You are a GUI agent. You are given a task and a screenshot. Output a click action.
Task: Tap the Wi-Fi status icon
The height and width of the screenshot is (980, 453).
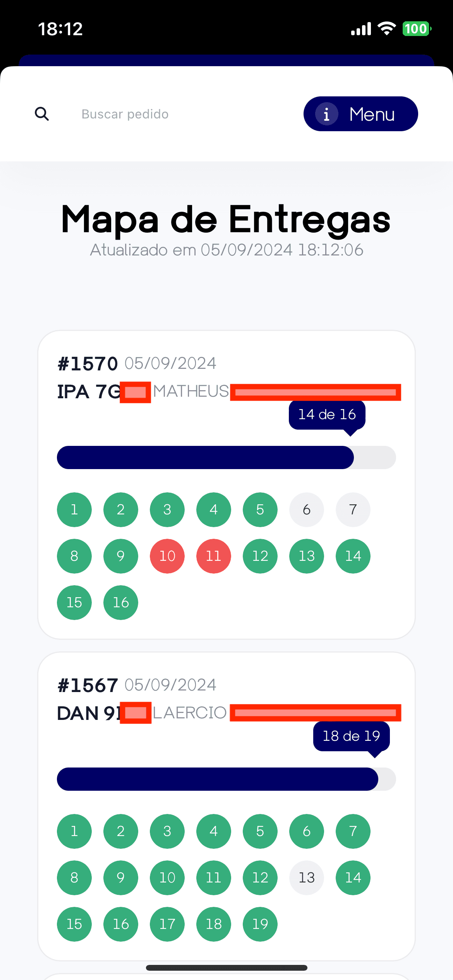(386, 29)
